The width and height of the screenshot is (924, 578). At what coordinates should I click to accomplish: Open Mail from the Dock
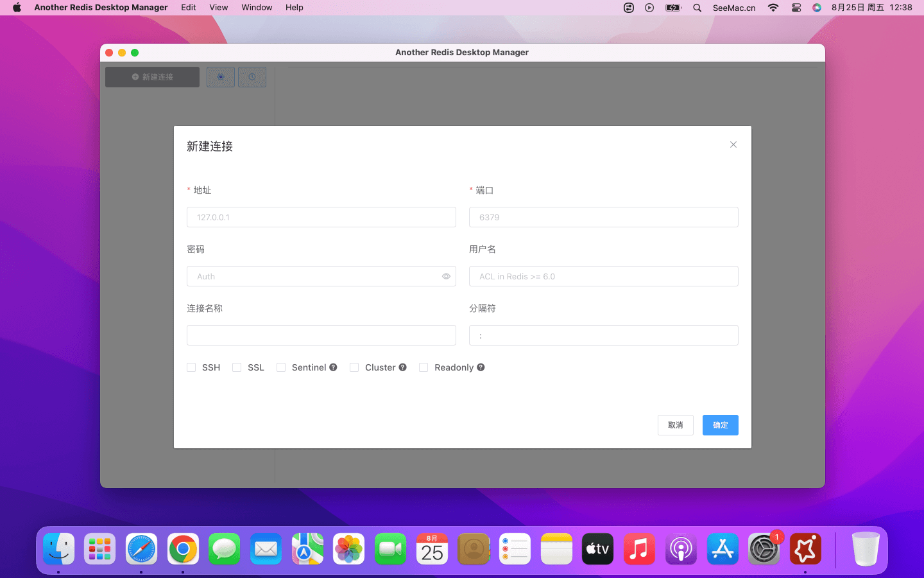[x=266, y=549]
